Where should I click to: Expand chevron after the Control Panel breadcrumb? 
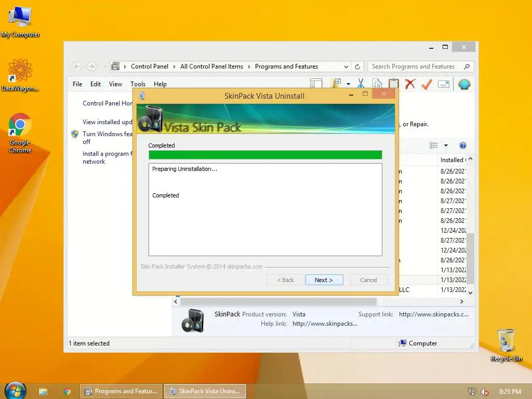[175, 66]
